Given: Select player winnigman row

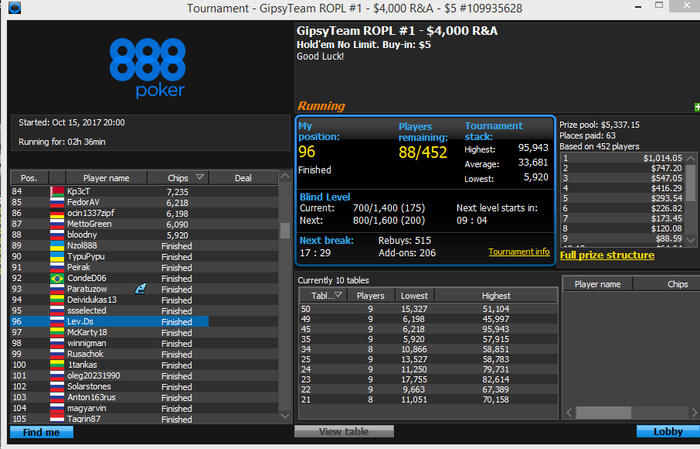Looking at the screenshot, I should pos(144,343).
